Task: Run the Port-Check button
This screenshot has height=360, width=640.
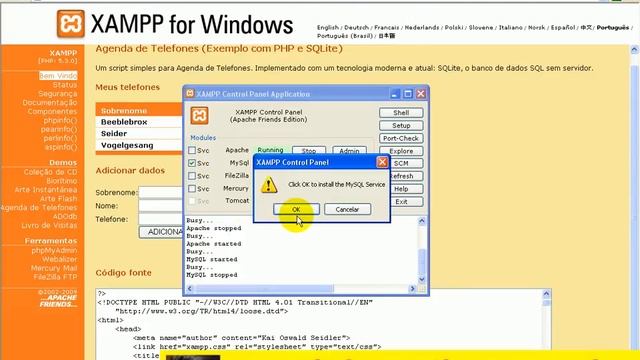Action: click(x=401, y=138)
